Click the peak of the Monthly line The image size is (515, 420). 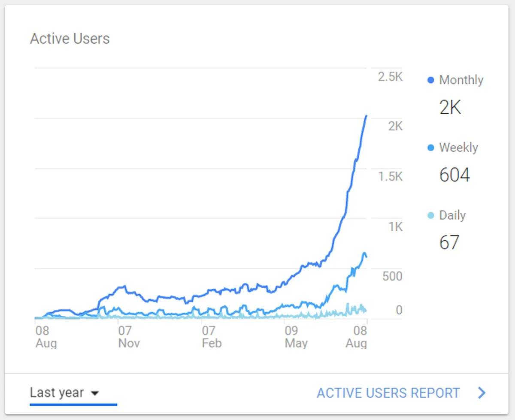click(366, 116)
